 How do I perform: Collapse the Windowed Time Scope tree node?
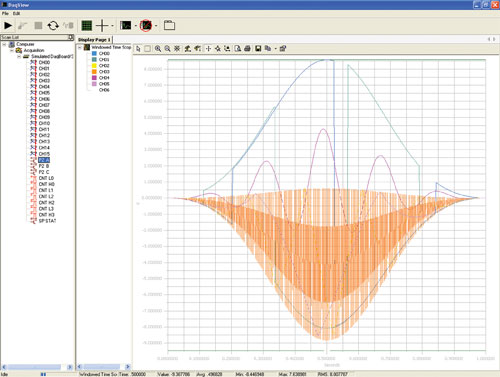tap(80, 48)
